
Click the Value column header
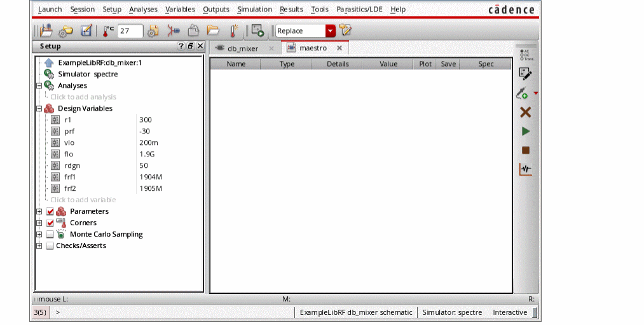[x=388, y=64]
